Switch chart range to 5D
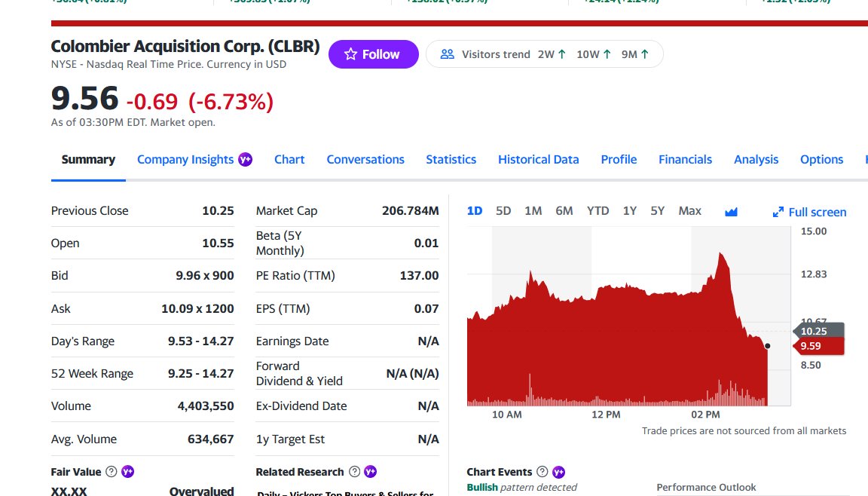The width and height of the screenshot is (868, 496). pyautogui.click(x=503, y=211)
